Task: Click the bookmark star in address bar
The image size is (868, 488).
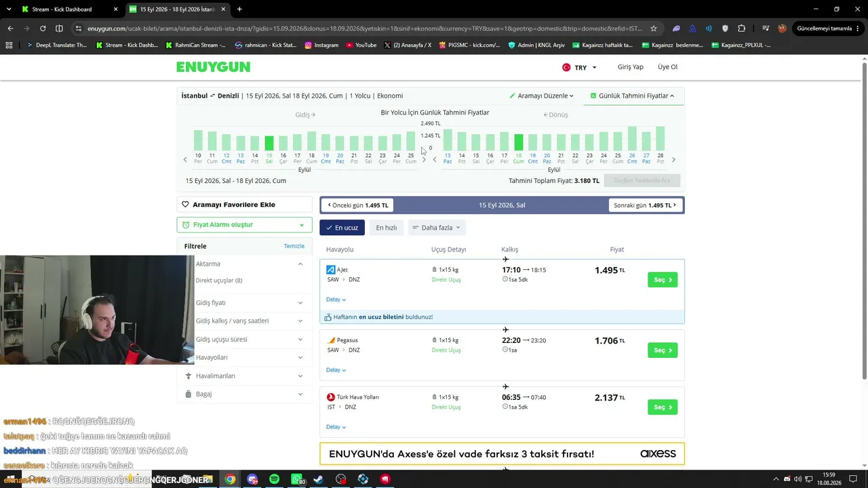Action: [x=654, y=28]
